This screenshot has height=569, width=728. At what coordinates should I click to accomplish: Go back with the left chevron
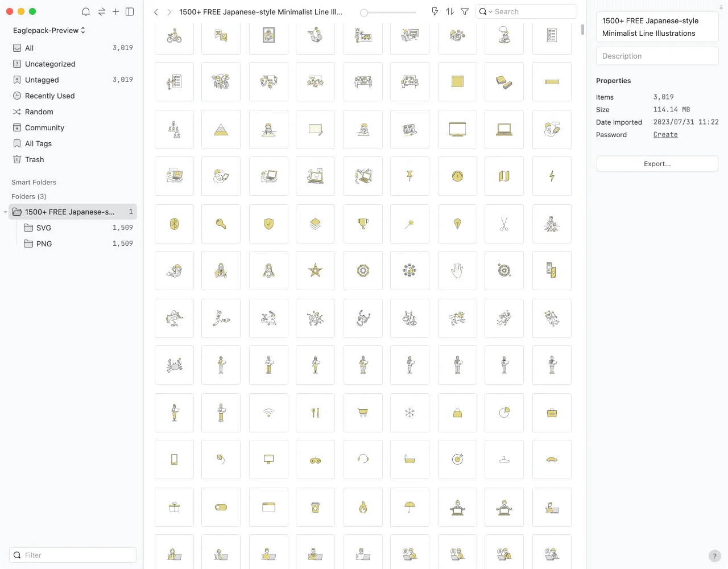click(156, 12)
